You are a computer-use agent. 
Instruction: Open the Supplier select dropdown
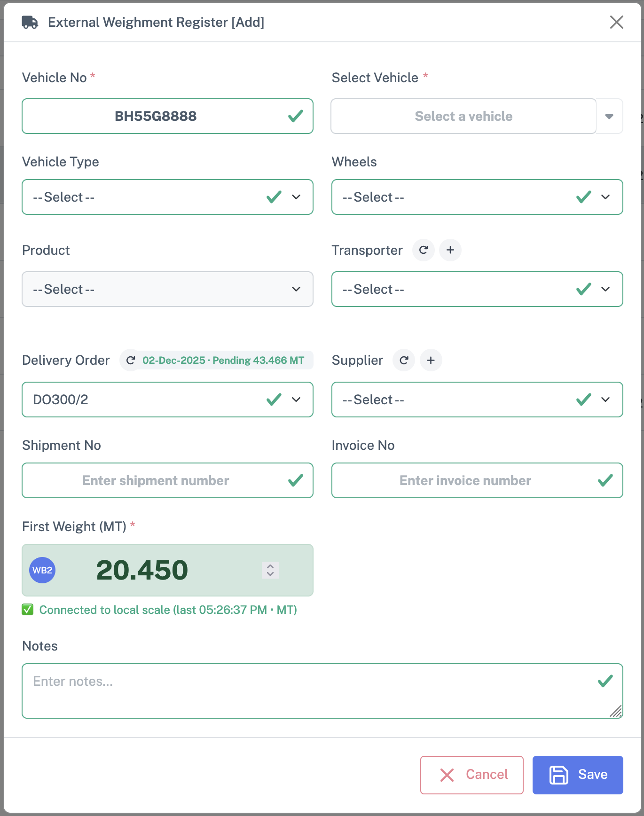point(477,400)
